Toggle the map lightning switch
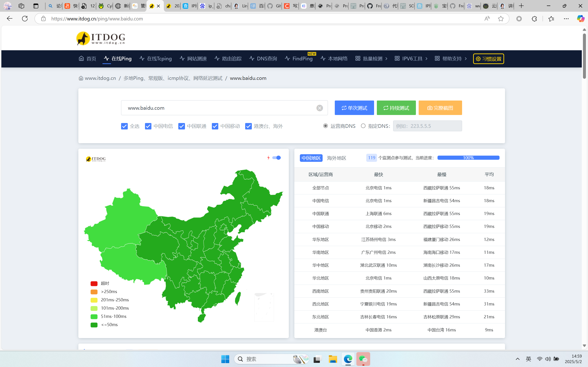Screen dimensions: 588x367 276,158
